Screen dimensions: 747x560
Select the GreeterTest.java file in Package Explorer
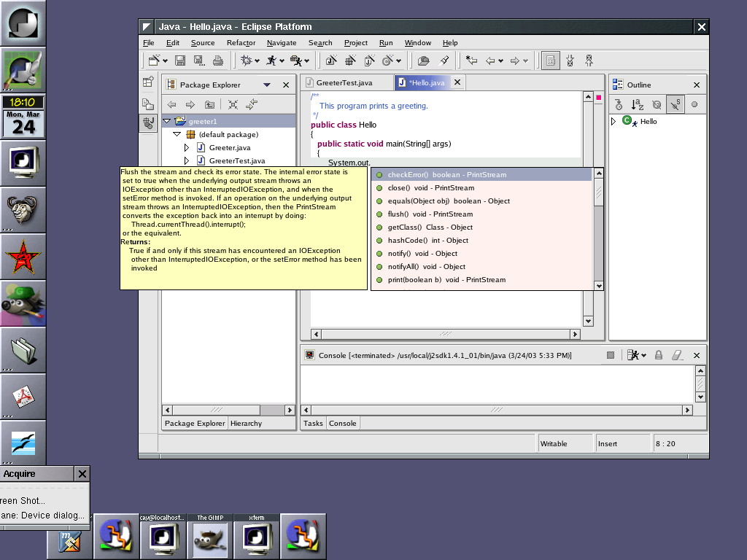coord(237,161)
